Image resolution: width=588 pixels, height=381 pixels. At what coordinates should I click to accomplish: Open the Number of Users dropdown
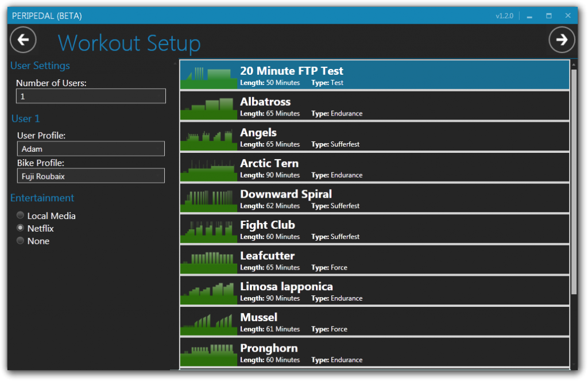tap(91, 97)
